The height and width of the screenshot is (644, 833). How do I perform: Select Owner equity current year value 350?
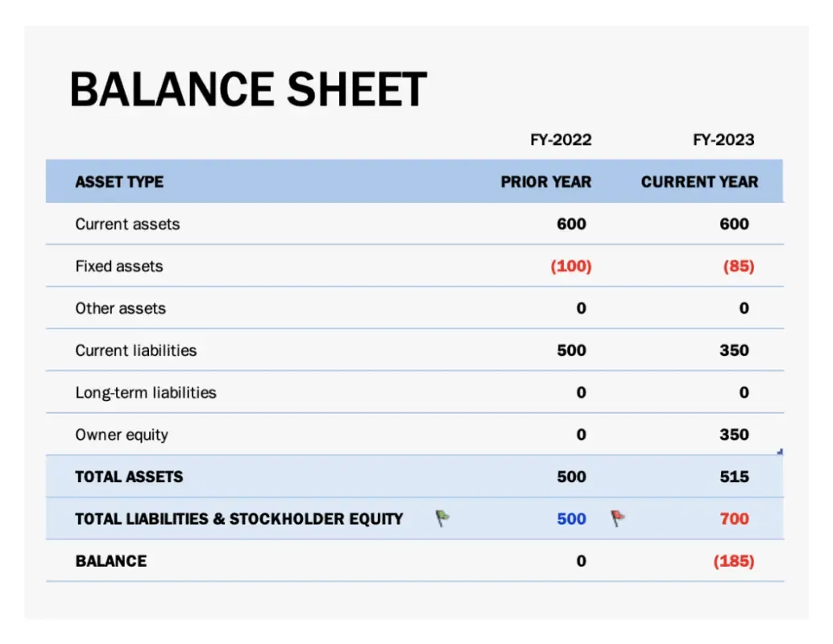pos(734,435)
